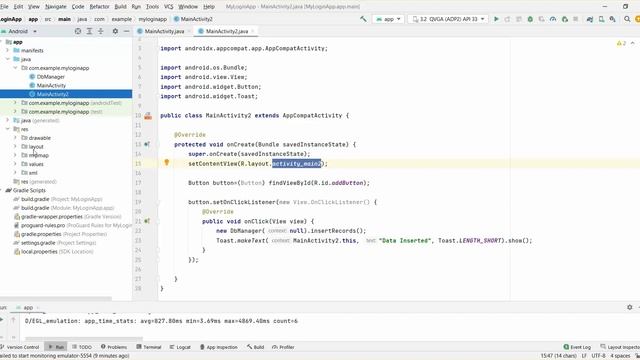
Task: Select DbManager class in project tree
Action: point(51,77)
